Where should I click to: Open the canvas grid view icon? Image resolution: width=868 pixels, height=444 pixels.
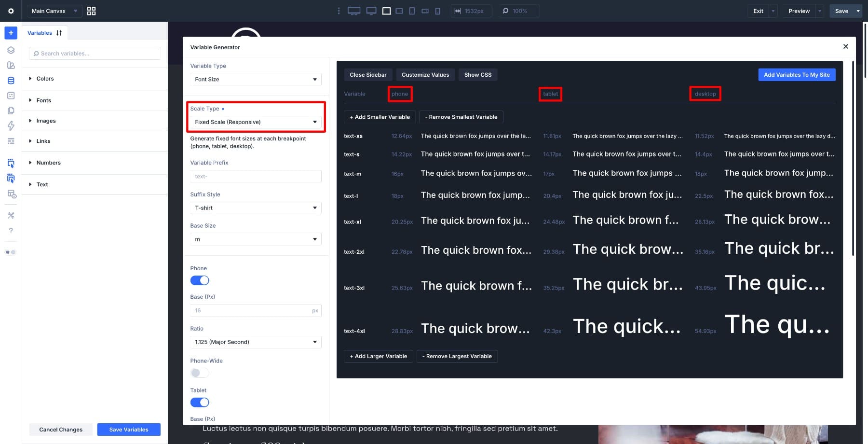91,11
